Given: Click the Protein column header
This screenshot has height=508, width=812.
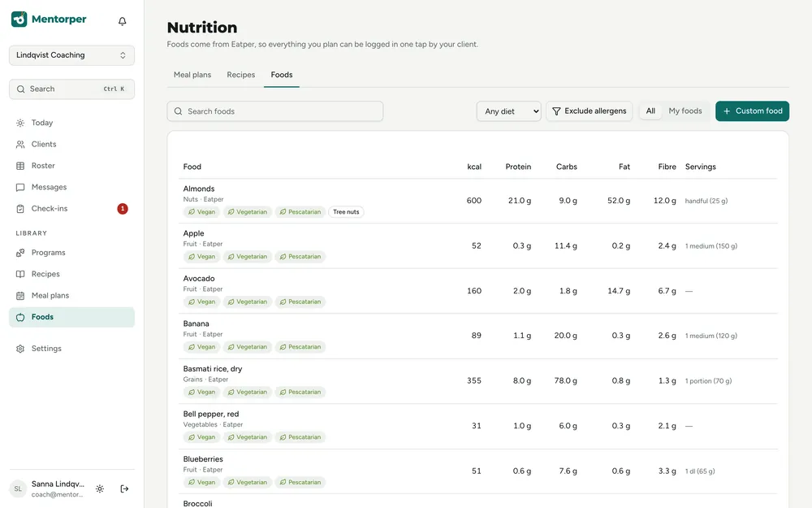Looking at the screenshot, I should pyautogui.click(x=518, y=167).
